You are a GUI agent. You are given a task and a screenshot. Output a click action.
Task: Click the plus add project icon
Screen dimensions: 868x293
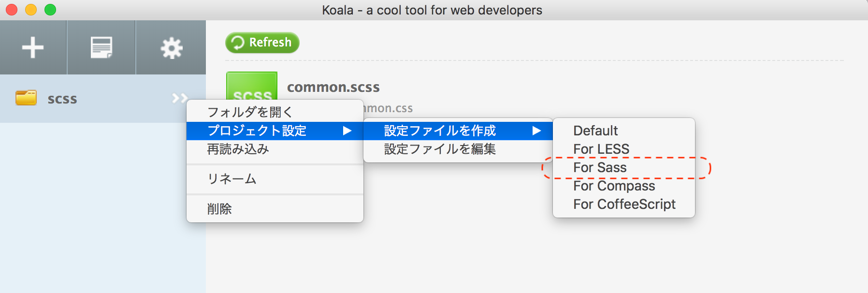[33, 47]
